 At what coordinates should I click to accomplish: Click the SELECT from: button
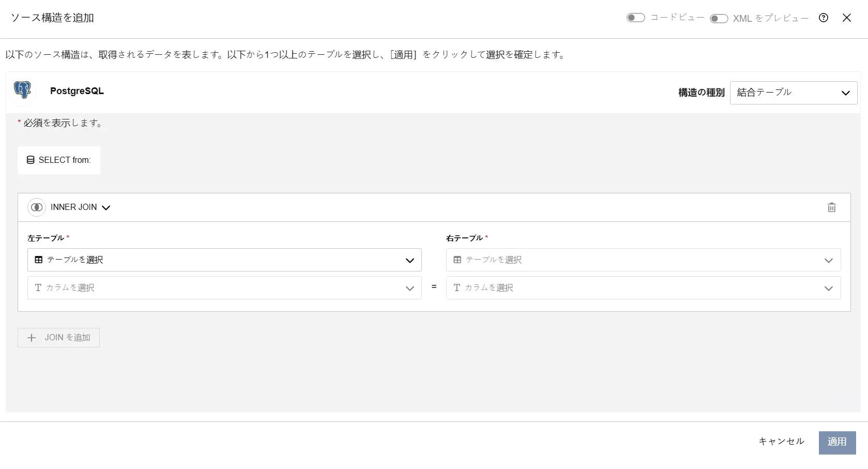(59, 160)
